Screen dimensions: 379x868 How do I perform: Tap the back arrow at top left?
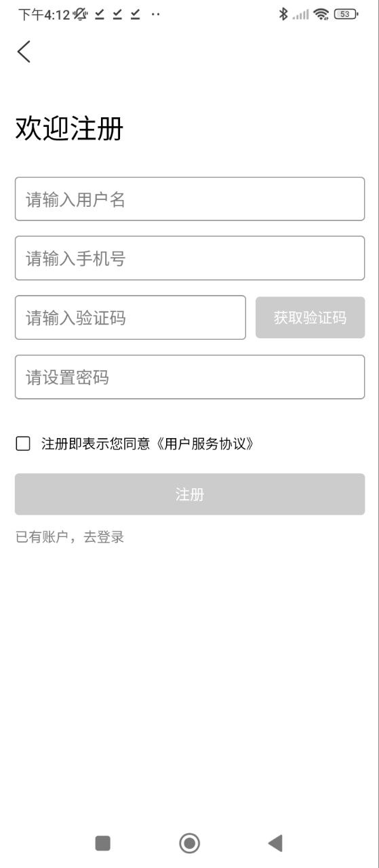tap(24, 52)
